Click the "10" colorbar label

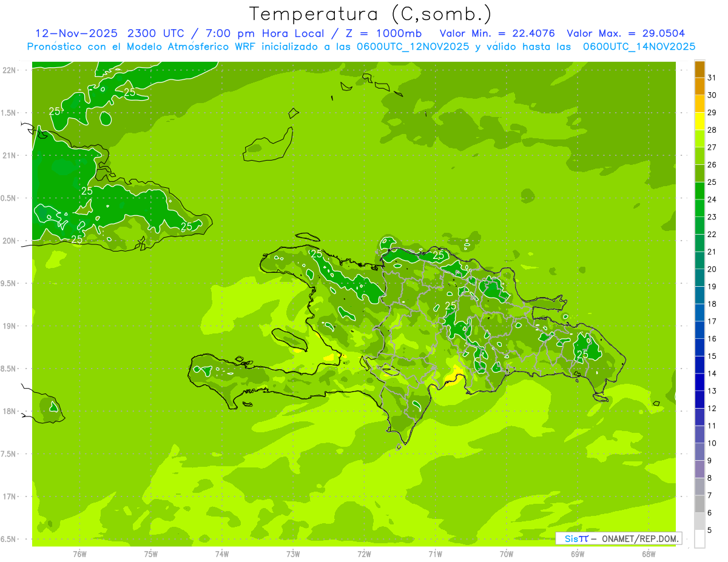pyautogui.click(x=712, y=443)
